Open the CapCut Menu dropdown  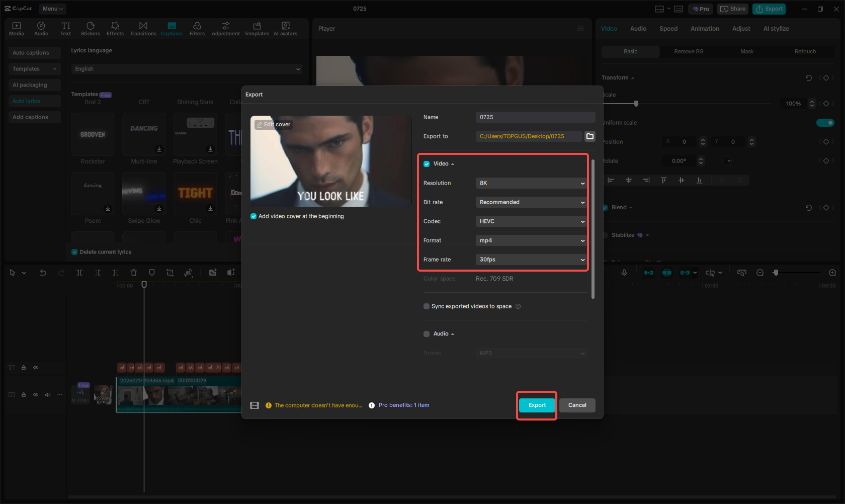point(52,9)
